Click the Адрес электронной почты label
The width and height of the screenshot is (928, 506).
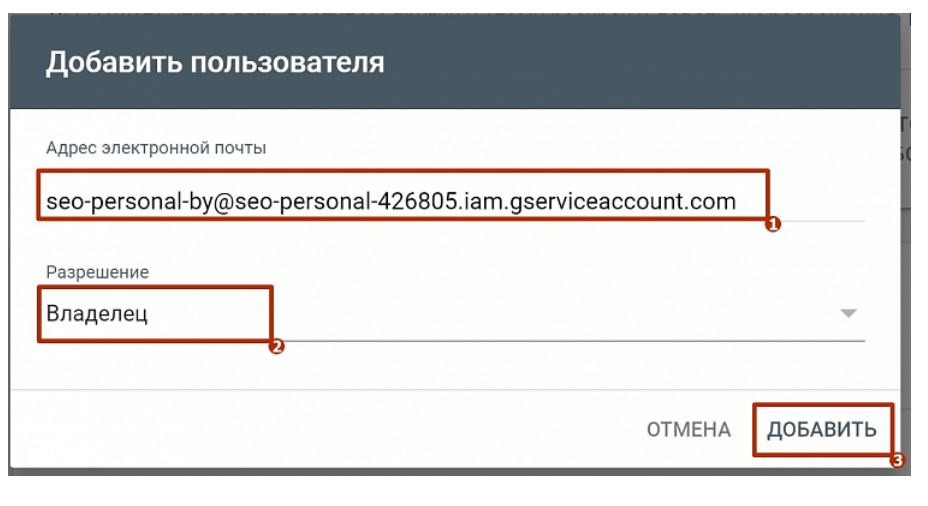coord(156,148)
